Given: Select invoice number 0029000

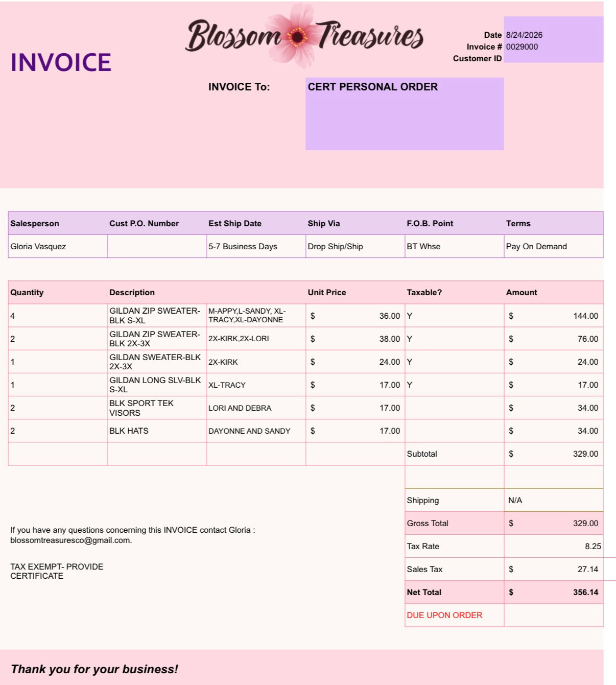Looking at the screenshot, I should (522, 46).
